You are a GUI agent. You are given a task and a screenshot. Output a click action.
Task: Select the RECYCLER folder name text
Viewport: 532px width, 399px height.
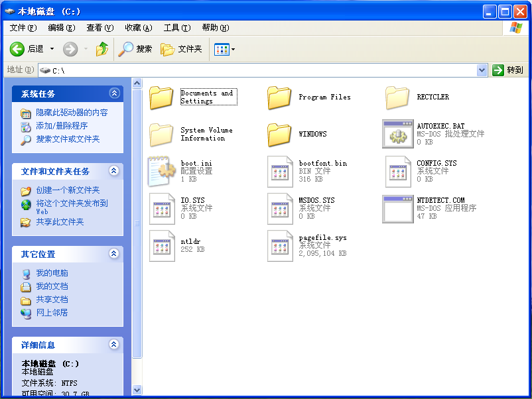coord(433,97)
